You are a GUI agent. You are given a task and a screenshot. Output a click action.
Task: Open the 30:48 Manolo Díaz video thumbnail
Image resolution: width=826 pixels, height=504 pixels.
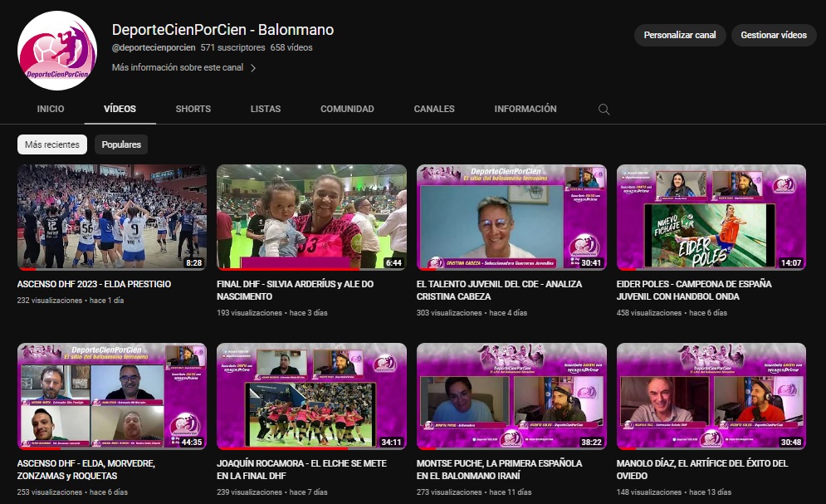[x=711, y=397]
